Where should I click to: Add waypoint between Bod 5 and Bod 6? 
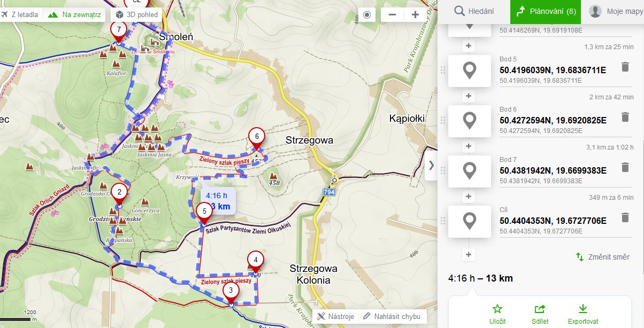[x=469, y=96]
